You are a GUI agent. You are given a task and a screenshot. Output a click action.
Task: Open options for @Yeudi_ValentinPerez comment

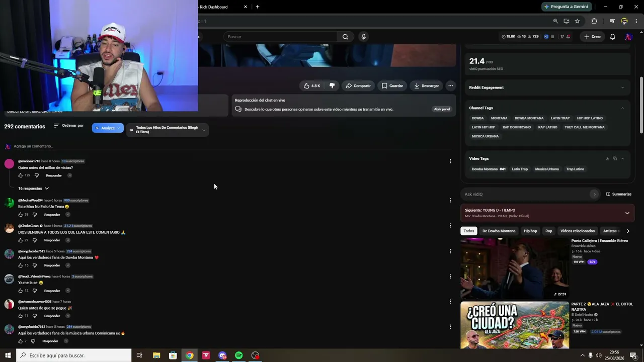[450, 276]
